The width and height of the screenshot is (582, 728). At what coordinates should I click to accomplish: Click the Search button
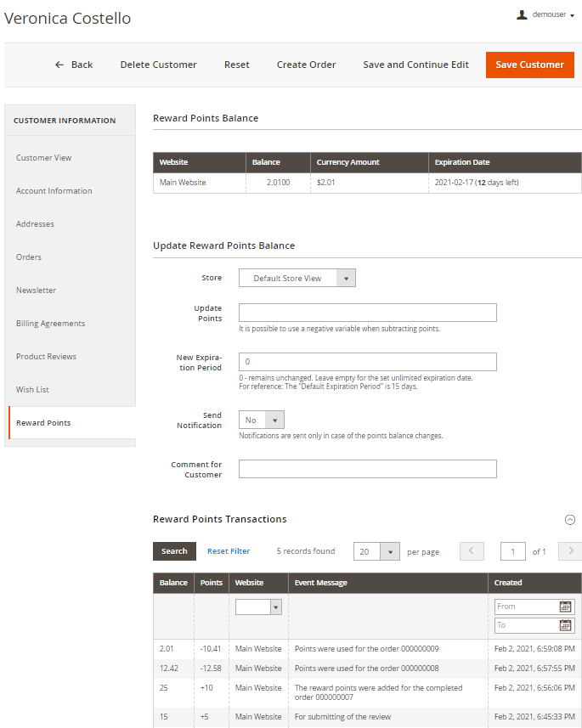174,551
